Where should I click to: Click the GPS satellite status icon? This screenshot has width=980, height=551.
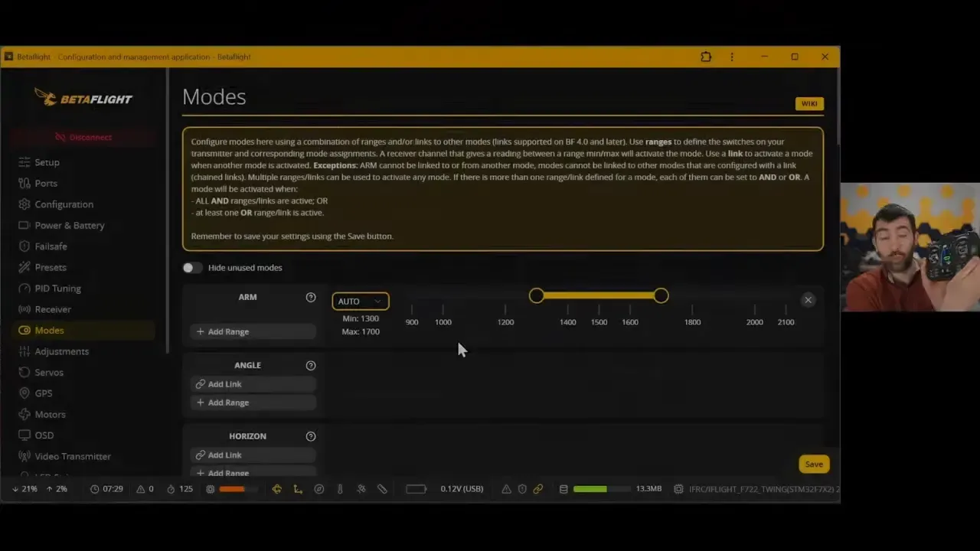[361, 489]
